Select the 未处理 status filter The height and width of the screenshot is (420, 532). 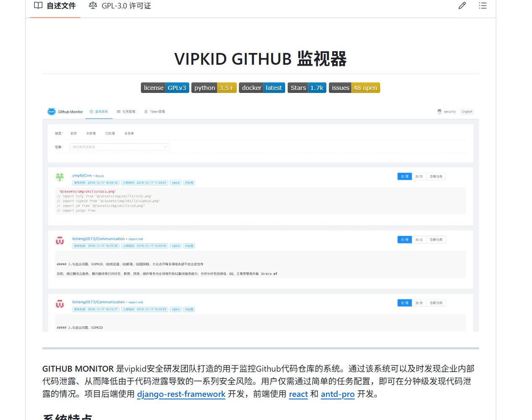[x=91, y=133]
